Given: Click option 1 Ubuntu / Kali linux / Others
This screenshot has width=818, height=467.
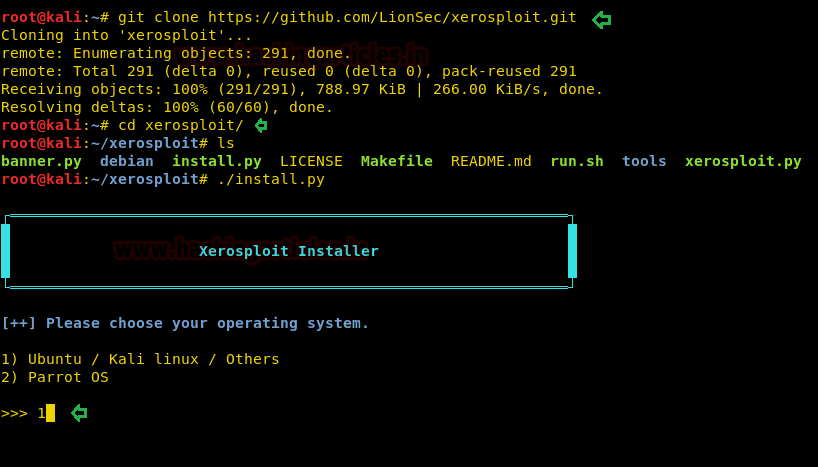Looking at the screenshot, I should pos(140,359).
